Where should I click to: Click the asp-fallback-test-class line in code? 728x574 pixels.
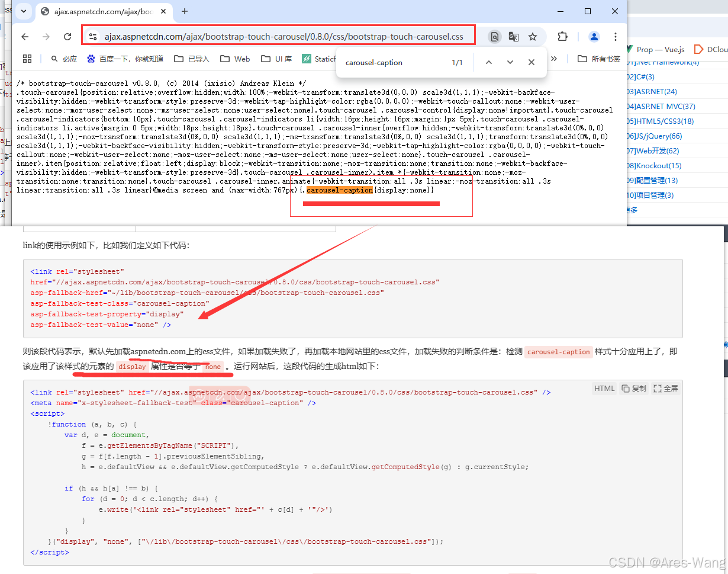click(120, 303)
